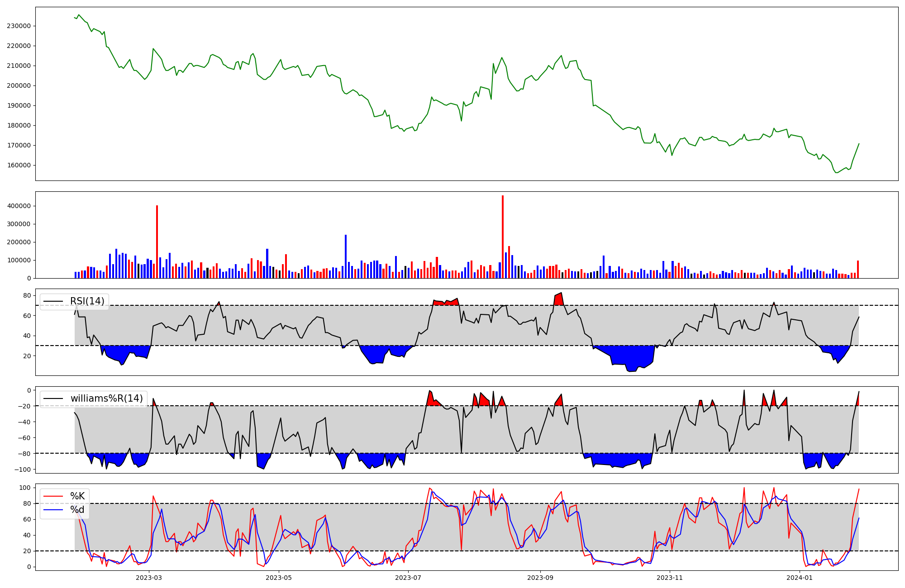
Task: Select the 2023-07 date tick label
Action: pyautogui.click(x=409, y=578)
